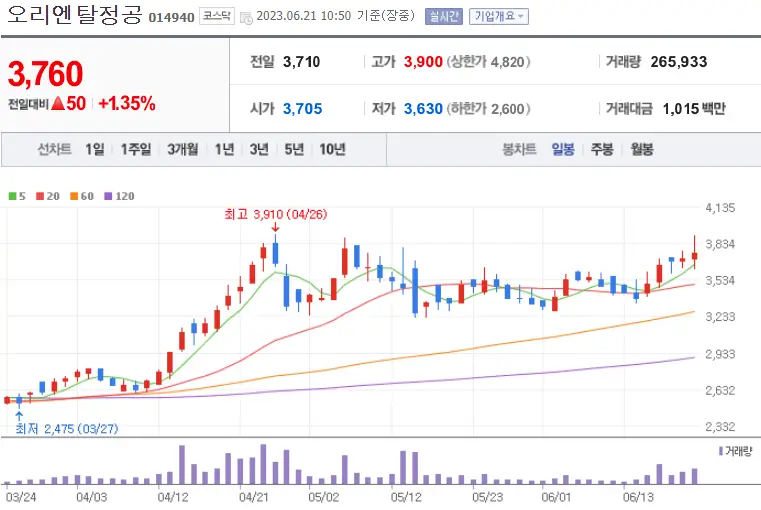The width and height of the screenshot is (761, 510).
Task: Click the 실시간 real-time button
Action: coord(444,16)
